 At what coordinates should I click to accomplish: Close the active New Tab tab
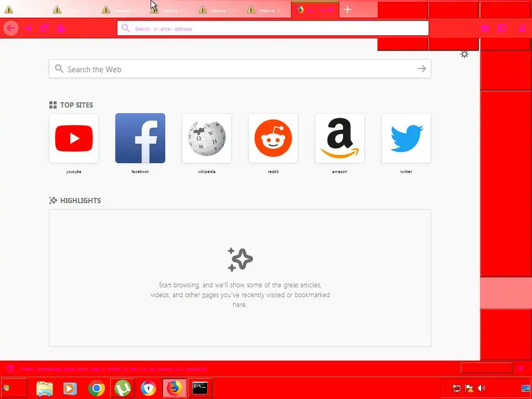(x=331, y=10)
